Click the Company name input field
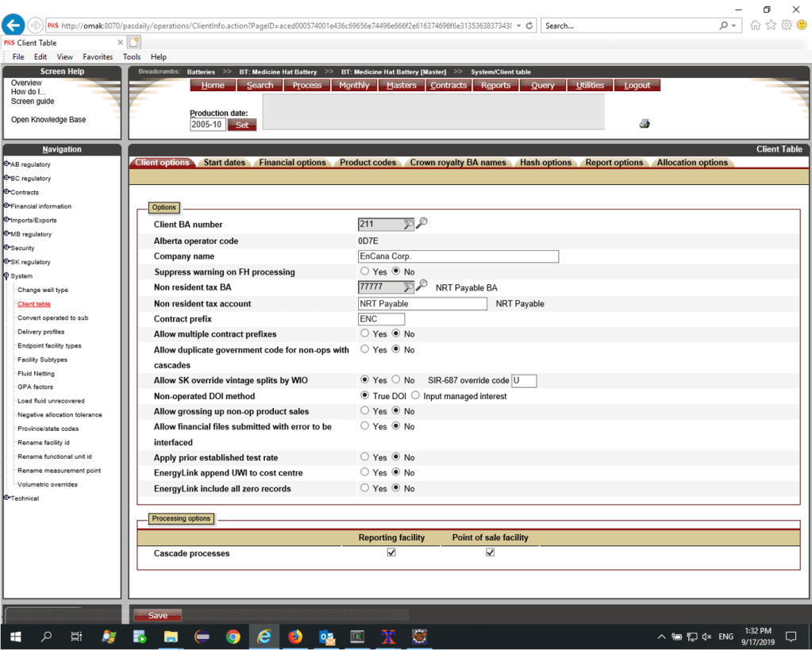This screenshot has height=650, width=812. click(458, 256)
